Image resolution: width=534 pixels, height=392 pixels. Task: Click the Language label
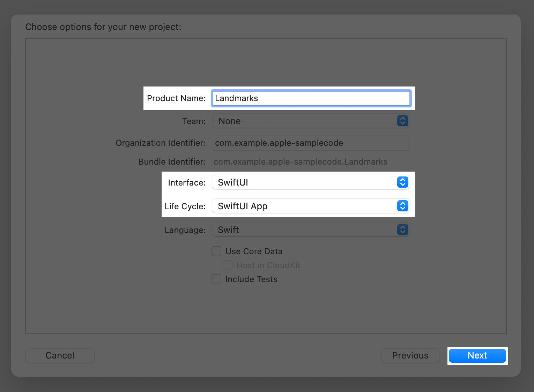pyautogui.click(x=185, y=230)
